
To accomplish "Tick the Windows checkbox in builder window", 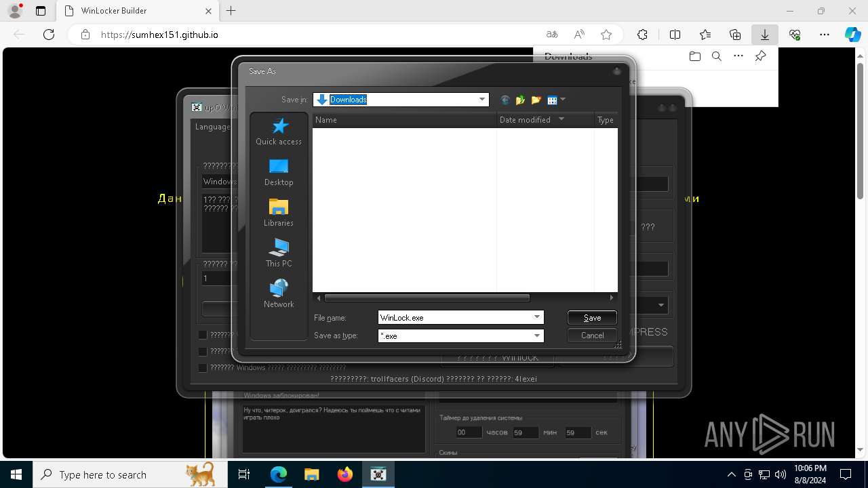I will 203,367.
